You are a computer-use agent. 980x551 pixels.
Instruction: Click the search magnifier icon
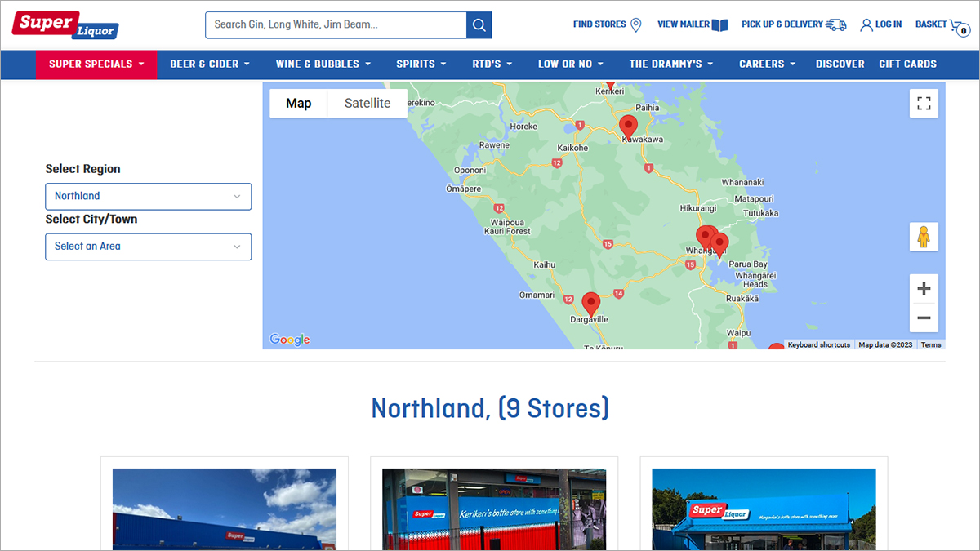(479, 24)
